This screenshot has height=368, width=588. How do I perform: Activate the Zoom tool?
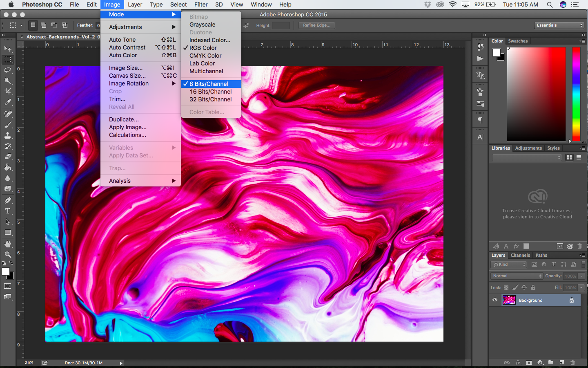pyautogui.click(x=8, y=255)
